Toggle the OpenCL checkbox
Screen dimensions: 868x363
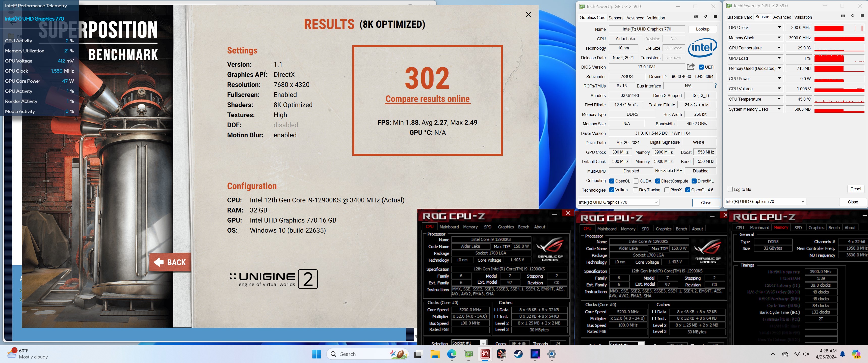pyautogui.click(x=612, y=181)
